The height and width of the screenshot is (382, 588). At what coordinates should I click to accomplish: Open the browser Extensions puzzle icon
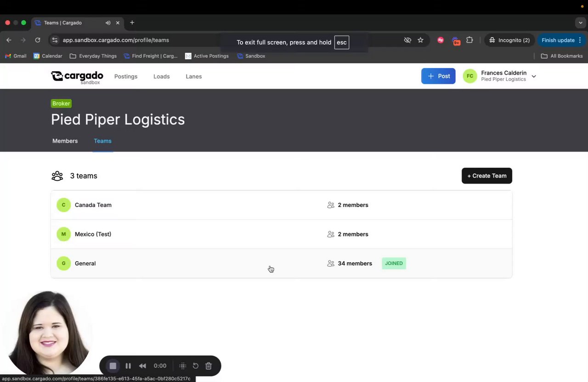469,40
